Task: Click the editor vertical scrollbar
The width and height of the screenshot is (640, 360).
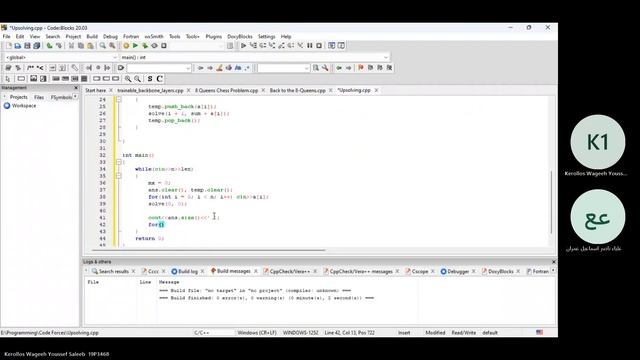Action: pyautogui.click(x=551, y=202)
